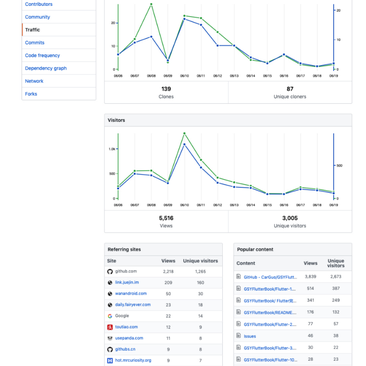
Task: Click the blue hot.mrcuriosity.org favicon
Action: [110, 360]
